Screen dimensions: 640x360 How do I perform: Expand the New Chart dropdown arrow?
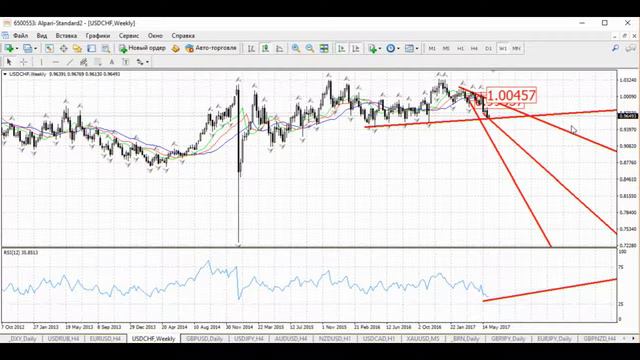point(17,49)
